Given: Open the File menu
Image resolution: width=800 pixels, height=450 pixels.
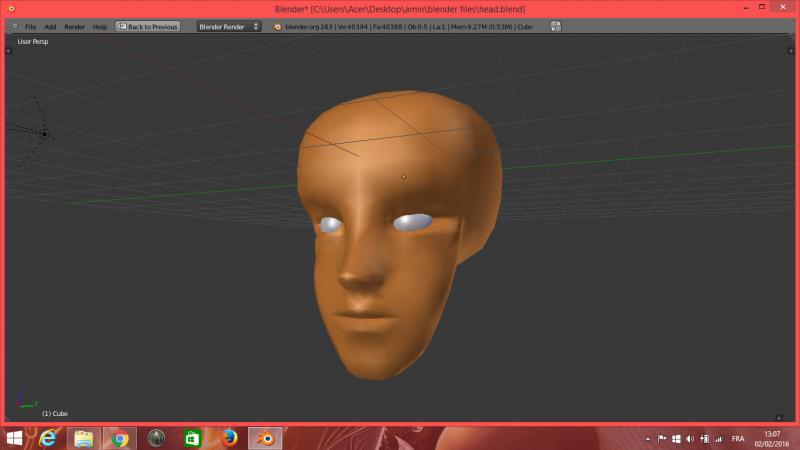Looking at the screenshot, I should (x=31, y=26).
